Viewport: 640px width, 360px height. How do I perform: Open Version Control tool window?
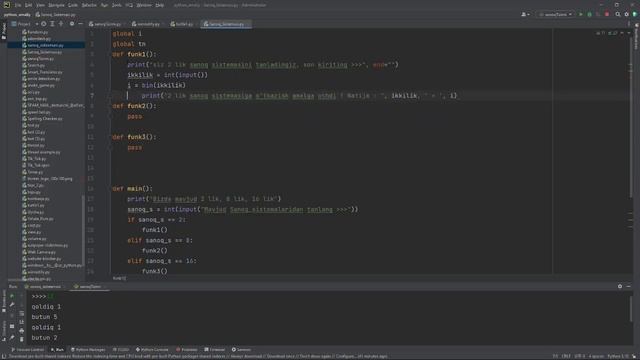click(27, 350)
